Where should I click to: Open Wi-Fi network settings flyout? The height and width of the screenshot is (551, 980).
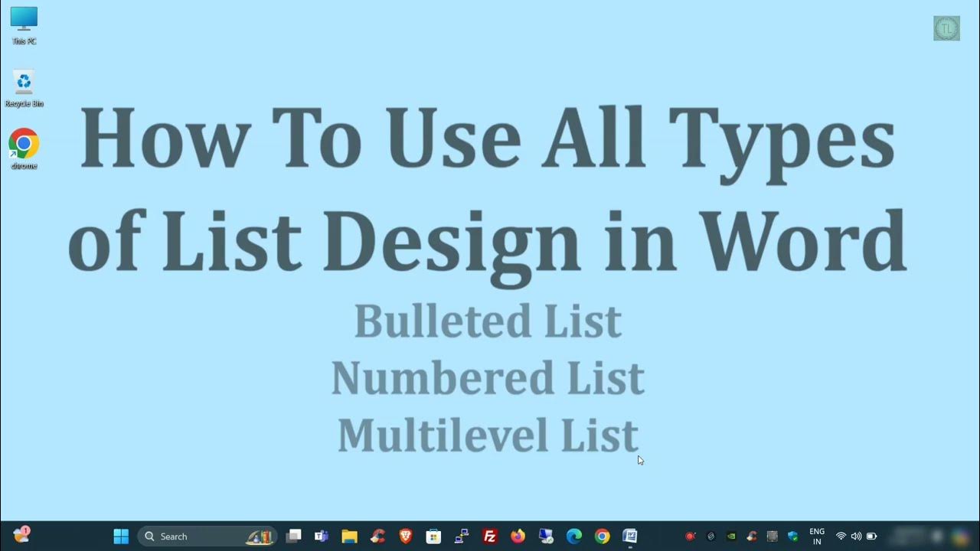tap(841, 536)
